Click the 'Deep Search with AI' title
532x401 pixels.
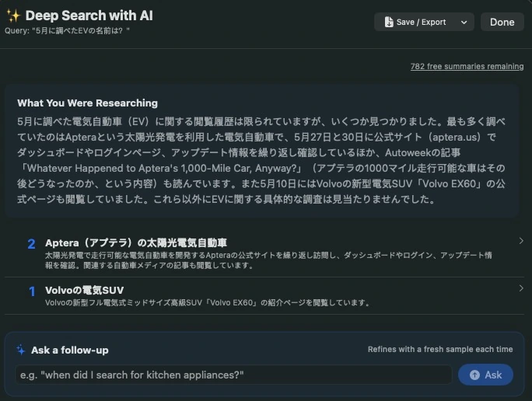tap(89, 16)
